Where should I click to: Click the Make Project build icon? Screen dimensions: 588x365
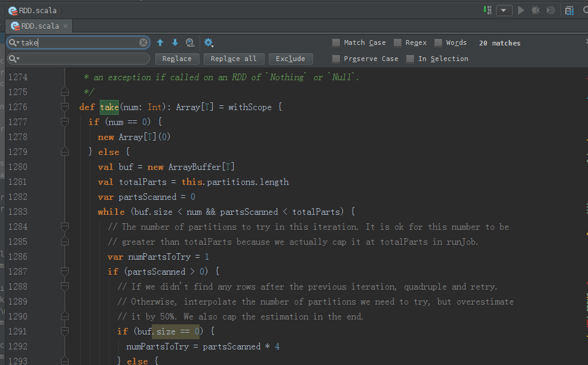click(x=487, y=10)
